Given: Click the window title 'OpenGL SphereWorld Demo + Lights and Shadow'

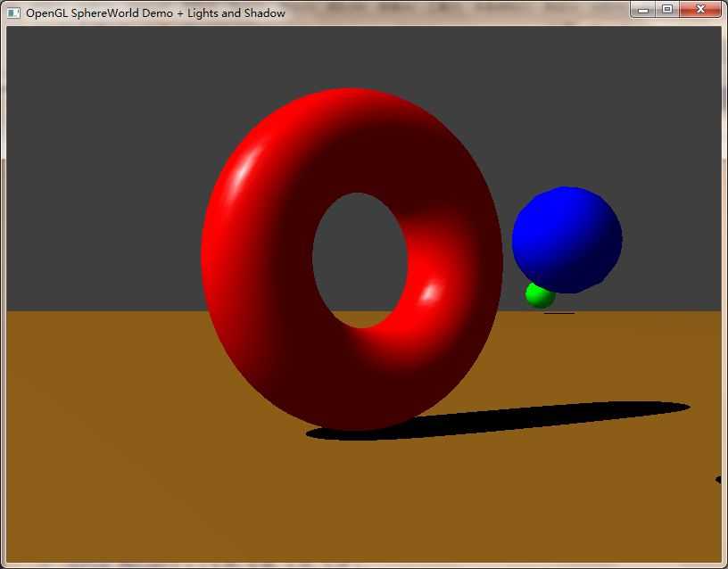Looking at the screenshot, I should pyautogui.click(x=155, y=13).
